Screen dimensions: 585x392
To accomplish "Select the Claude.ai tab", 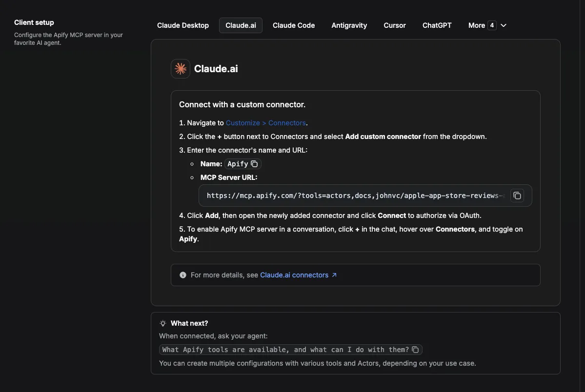I will (241, 25).
